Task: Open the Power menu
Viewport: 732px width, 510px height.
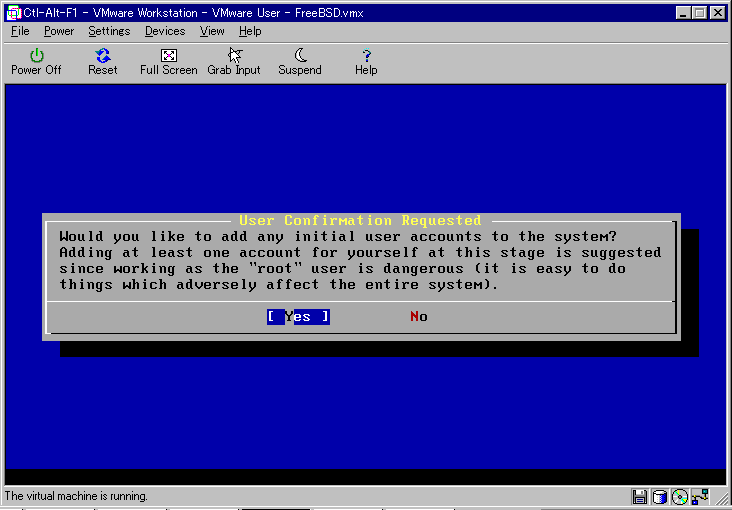Action: click(59, 31)
